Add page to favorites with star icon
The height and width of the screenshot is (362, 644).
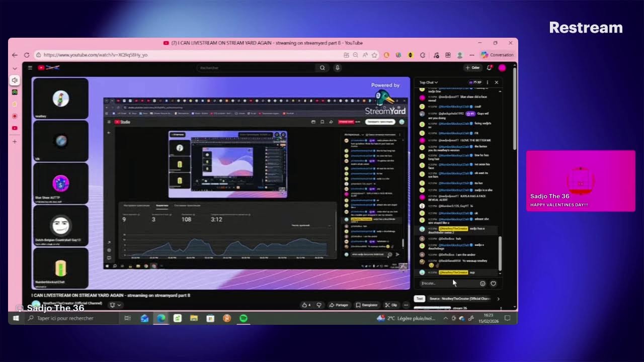click(374, 55)
